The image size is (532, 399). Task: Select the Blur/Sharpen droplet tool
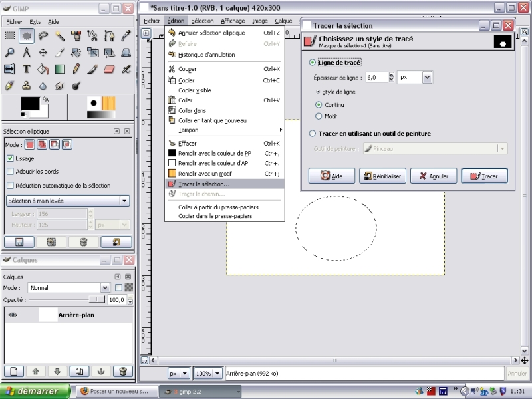(x=43, y=86)
